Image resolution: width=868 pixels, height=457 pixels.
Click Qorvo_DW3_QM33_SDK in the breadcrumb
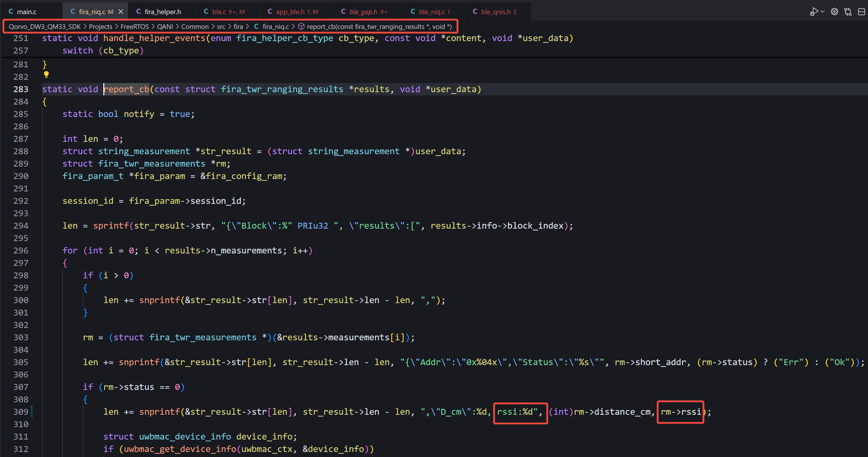[x=45, y=26]
